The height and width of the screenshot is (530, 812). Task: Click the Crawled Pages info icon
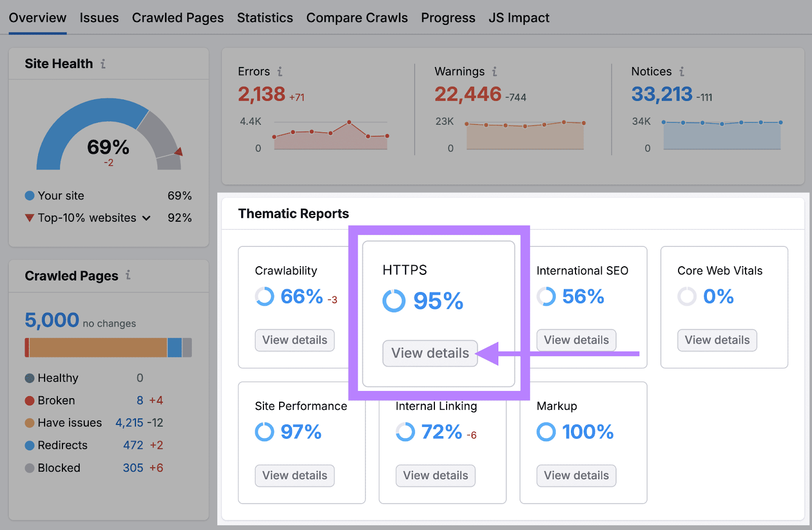(128, 275)
